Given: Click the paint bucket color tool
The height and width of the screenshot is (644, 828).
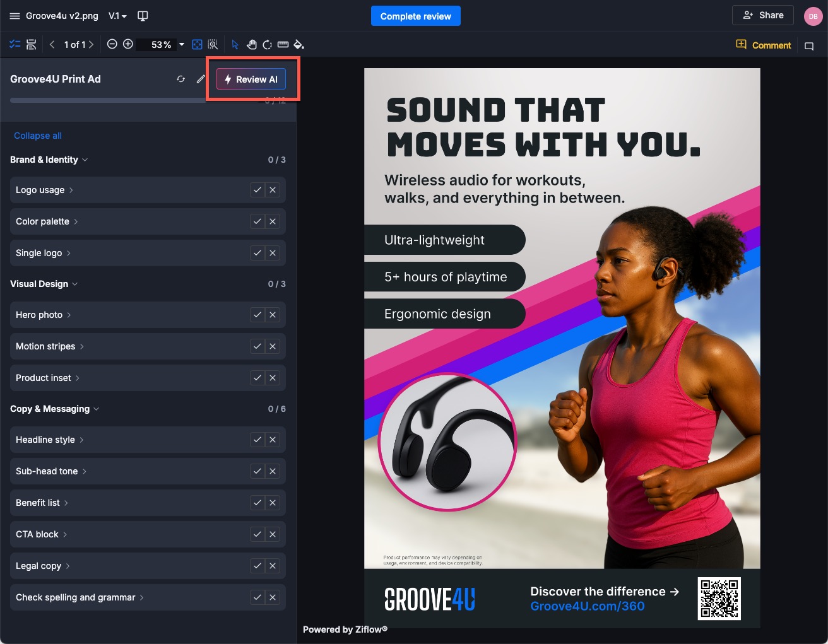Looking at the screenshot, I should click(299, 44).
